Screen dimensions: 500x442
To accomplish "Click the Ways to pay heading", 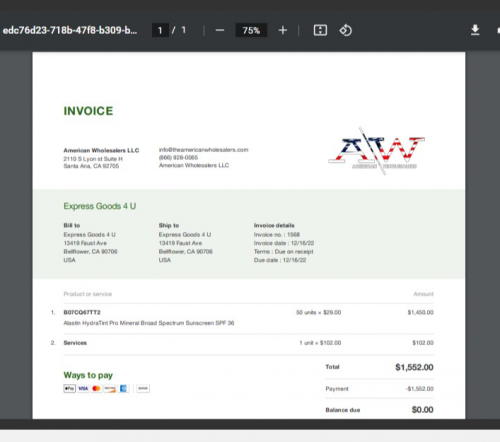I will tap(88, 375).
